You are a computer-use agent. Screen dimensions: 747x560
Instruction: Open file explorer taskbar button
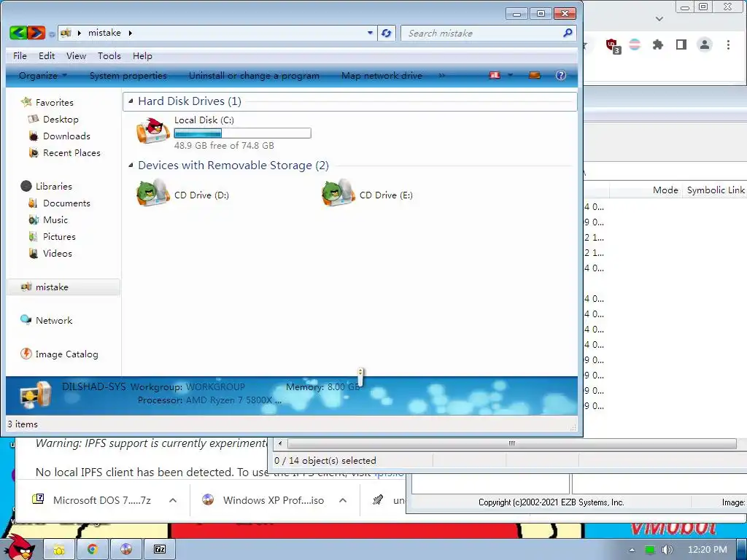point(59,550)
